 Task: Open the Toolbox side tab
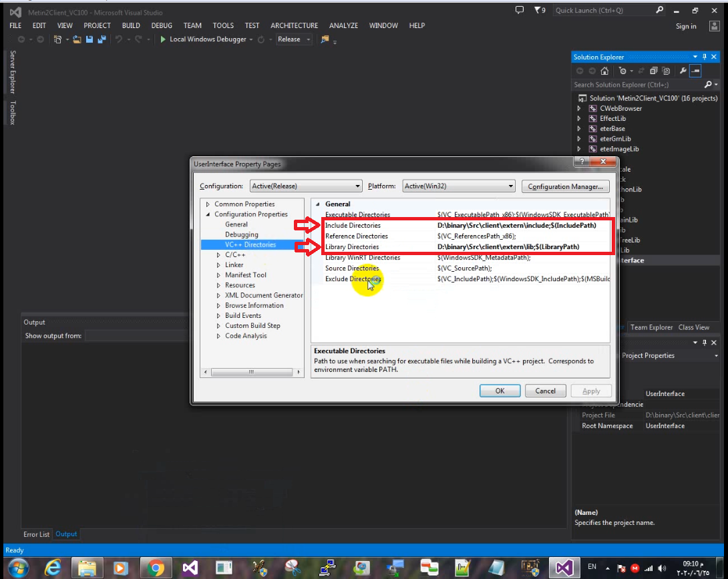coord(13,112)
